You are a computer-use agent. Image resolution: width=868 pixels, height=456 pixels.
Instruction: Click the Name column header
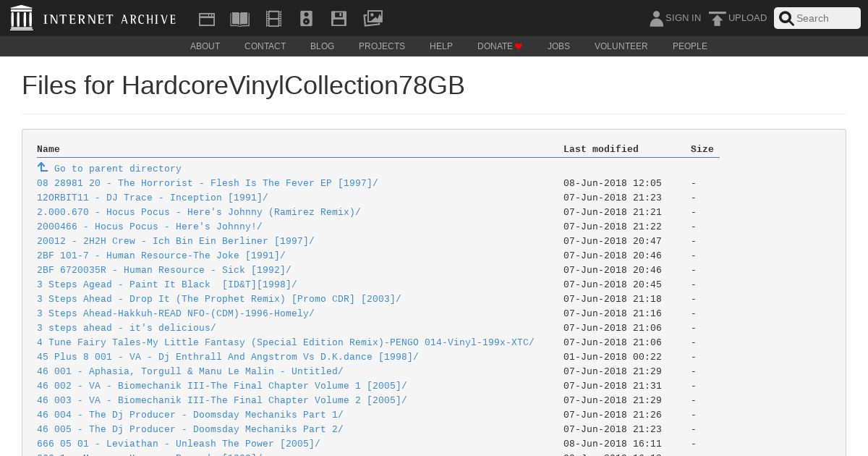click(x=48, y=149)
